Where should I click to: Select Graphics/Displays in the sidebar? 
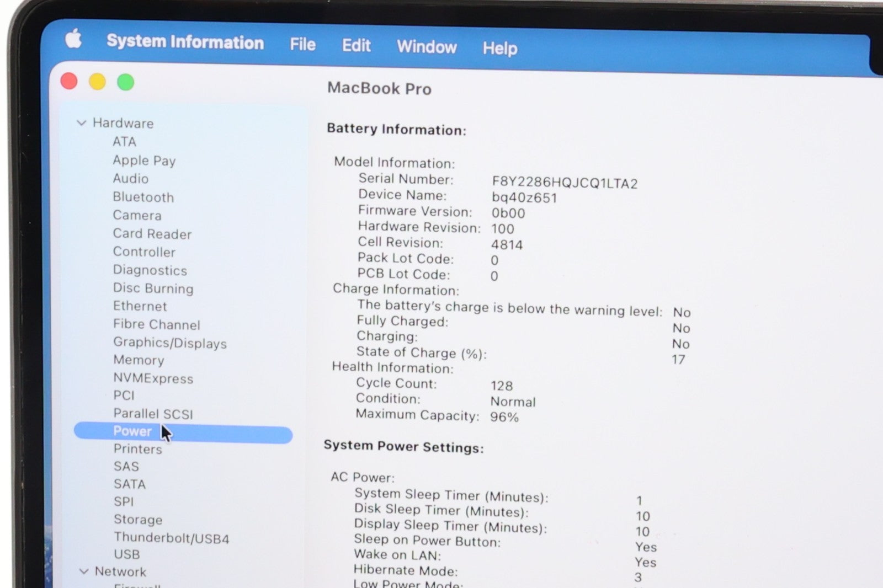click(x=169, y=343)
